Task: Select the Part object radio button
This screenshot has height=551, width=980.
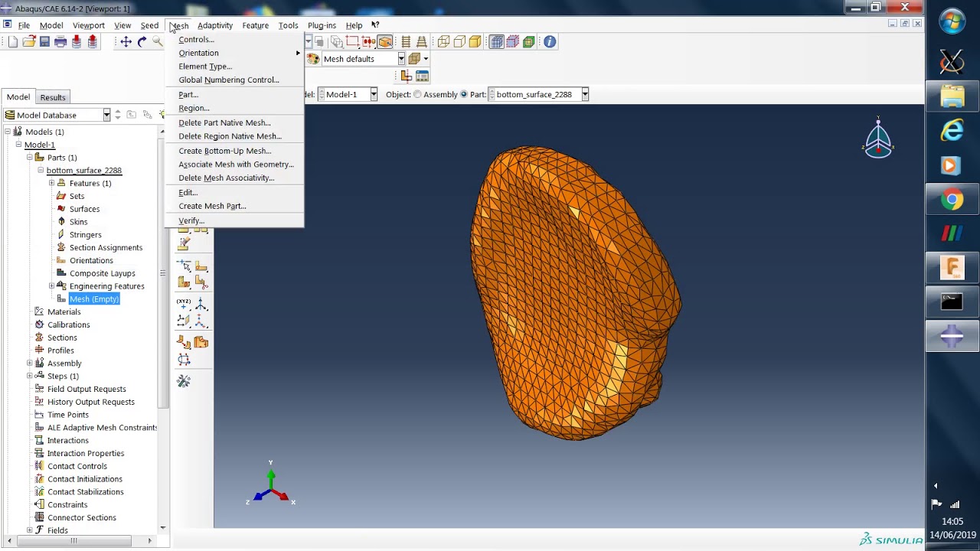Action: point(463,95)
